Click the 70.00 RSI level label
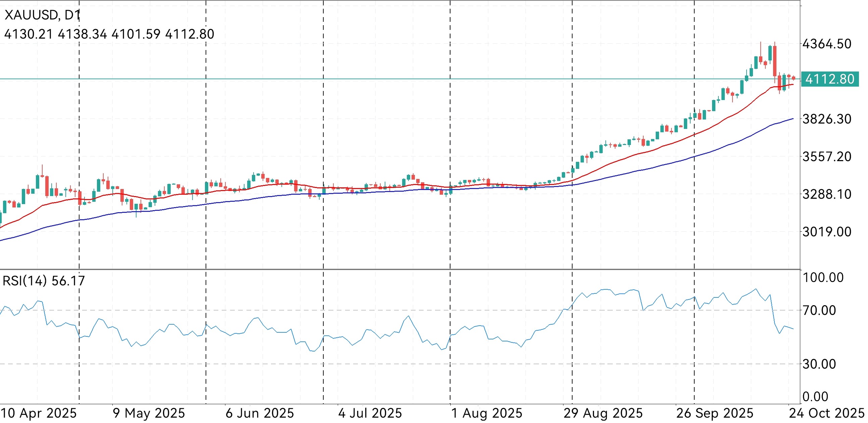 819,310
